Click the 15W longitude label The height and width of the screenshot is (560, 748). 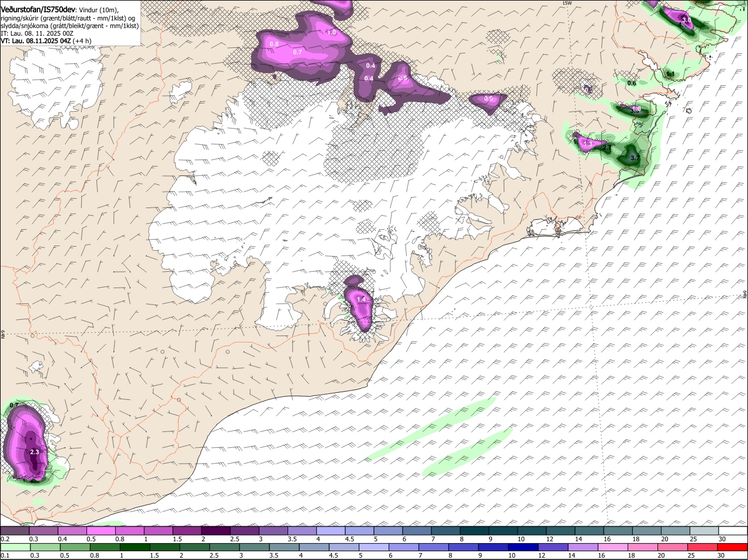pos(566,3)
